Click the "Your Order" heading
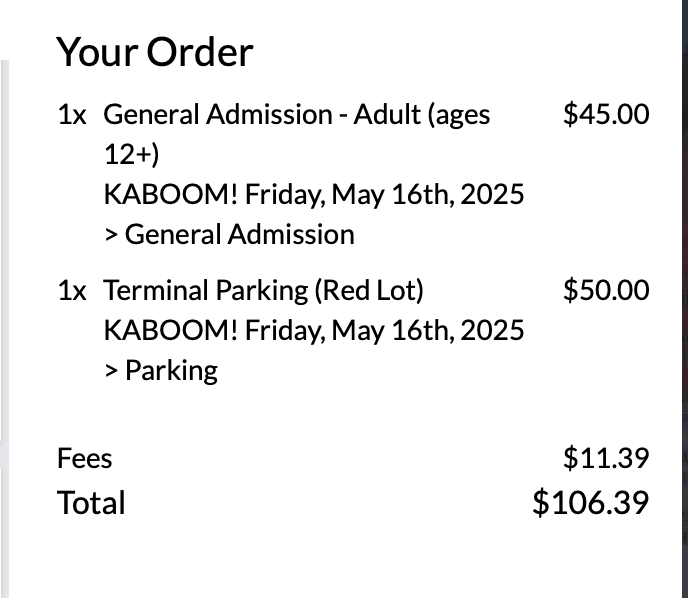Viewport: 688px width, 598px height. pyautogui.click(x=155, y=52)
